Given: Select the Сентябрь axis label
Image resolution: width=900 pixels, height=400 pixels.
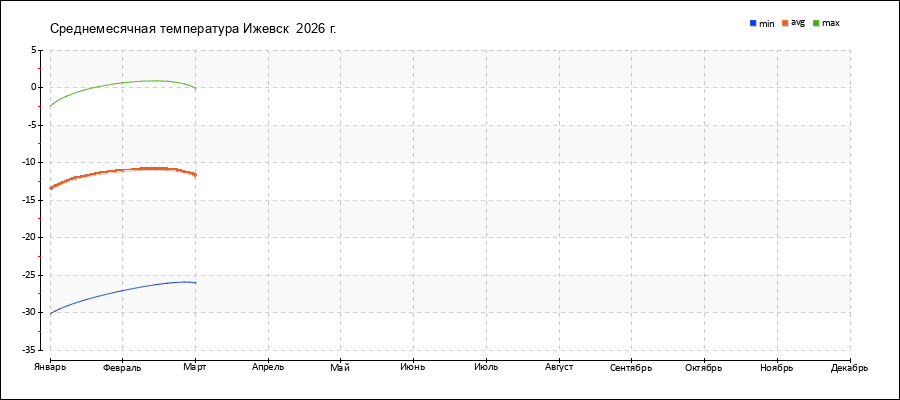Looking at the screenshot, I should tap(631, 368).
